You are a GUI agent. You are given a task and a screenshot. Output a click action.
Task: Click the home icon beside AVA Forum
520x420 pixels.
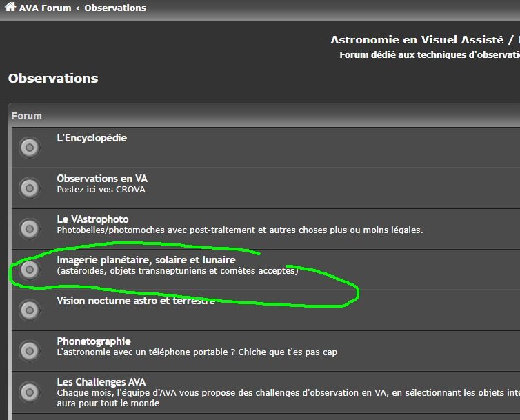coord(10,8)
